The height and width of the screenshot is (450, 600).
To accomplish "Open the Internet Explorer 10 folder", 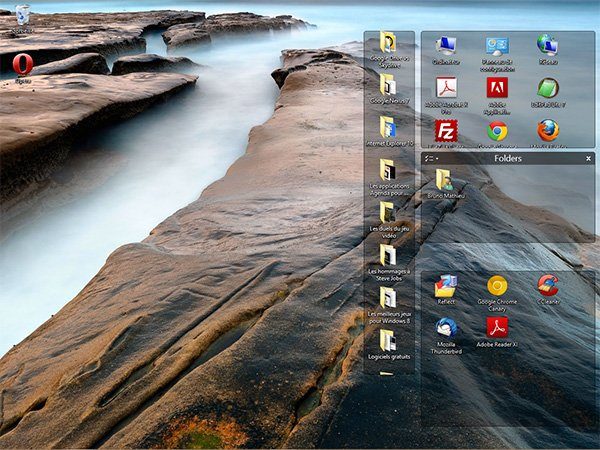I will coord(389,132).
